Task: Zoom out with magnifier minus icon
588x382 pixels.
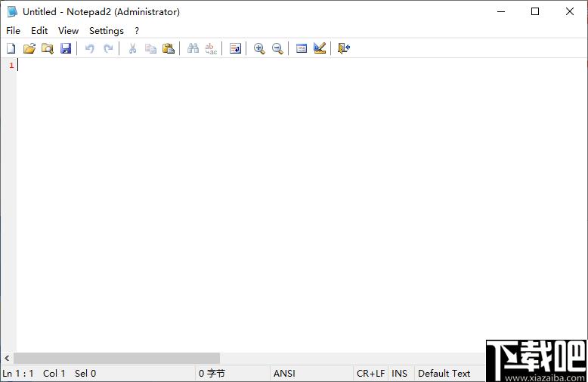Action: pos(277,48)
